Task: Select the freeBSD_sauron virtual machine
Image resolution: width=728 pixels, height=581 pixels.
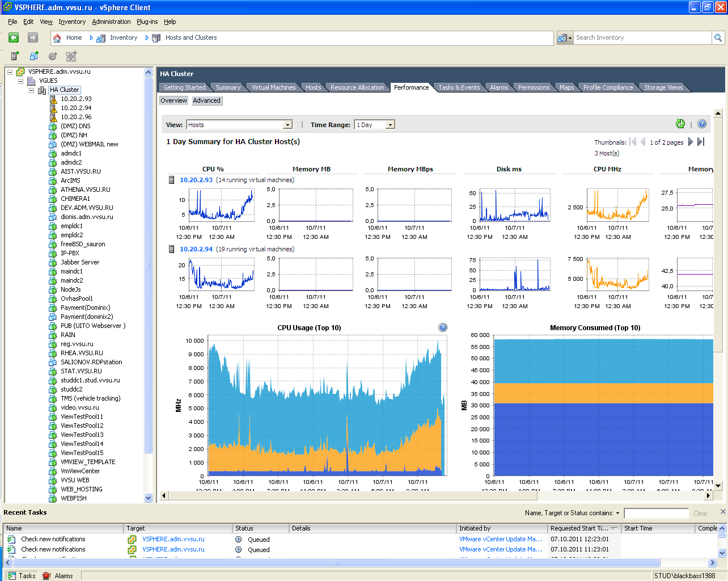Action: point(83,244)
